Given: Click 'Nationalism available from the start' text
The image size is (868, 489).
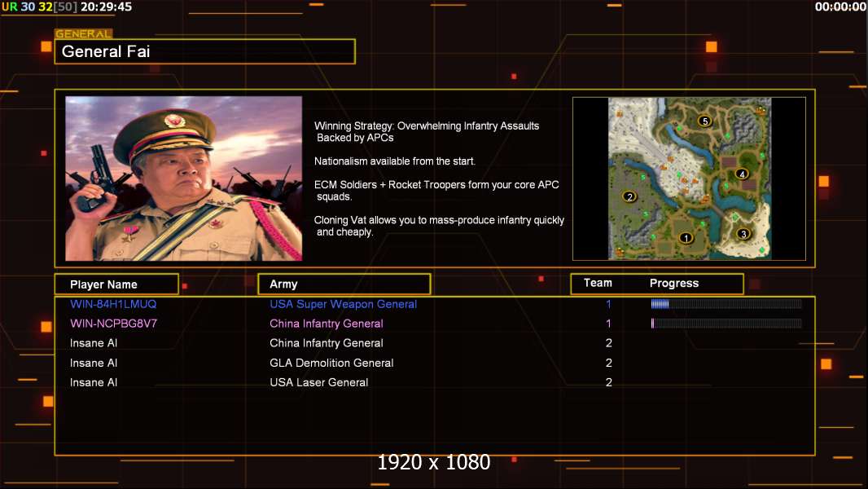Looking at the screenshot, I should click(x=395, y=161).
